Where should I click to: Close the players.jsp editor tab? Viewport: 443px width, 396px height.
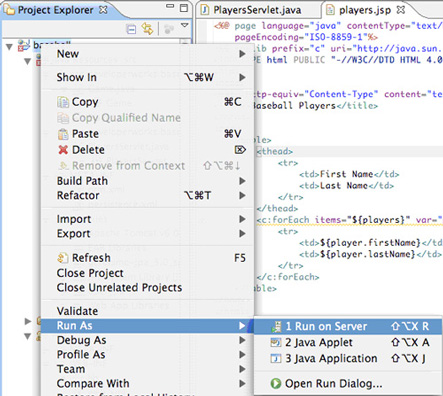[x=401, y=10]
